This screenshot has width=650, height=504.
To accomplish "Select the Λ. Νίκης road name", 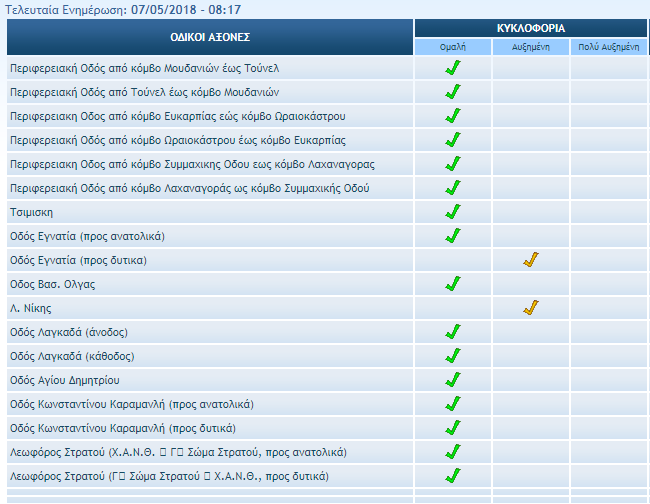I will point(30,308).
